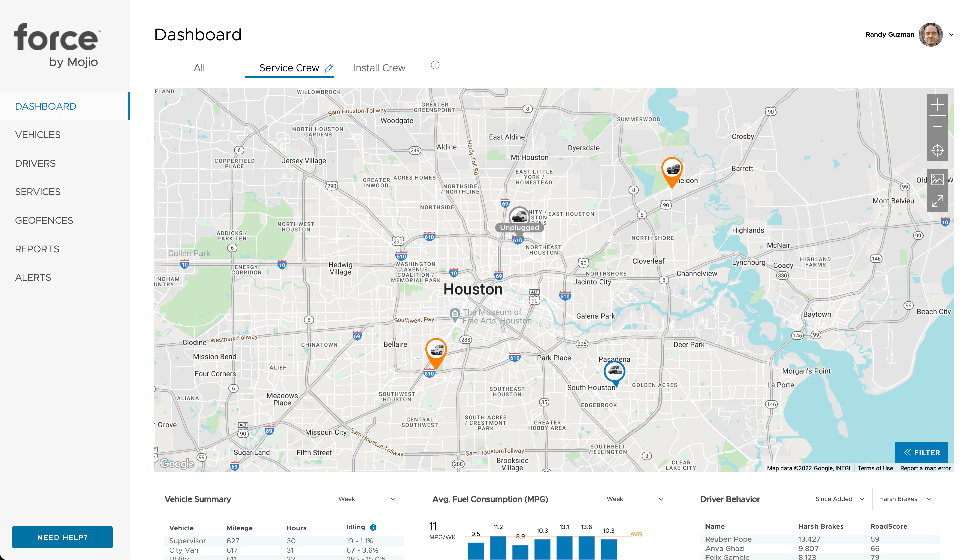
Task: Click 13,427 harsh brakes value
Action: click(x=809, y=539)
